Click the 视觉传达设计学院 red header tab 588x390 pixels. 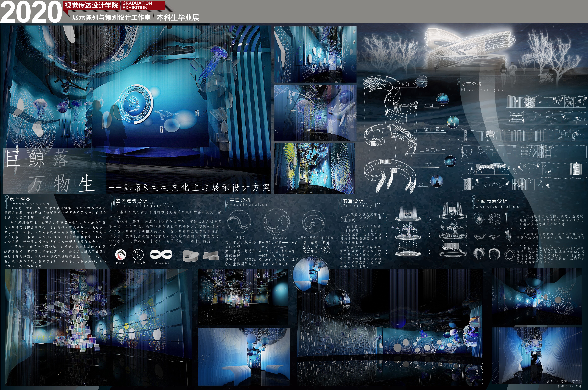click(92, 5)
